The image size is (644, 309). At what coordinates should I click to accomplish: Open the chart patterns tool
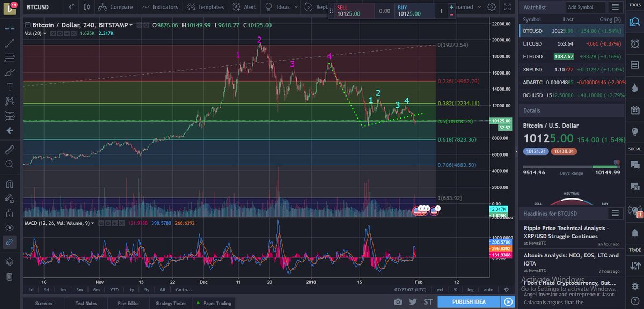(x=9, y=101)
